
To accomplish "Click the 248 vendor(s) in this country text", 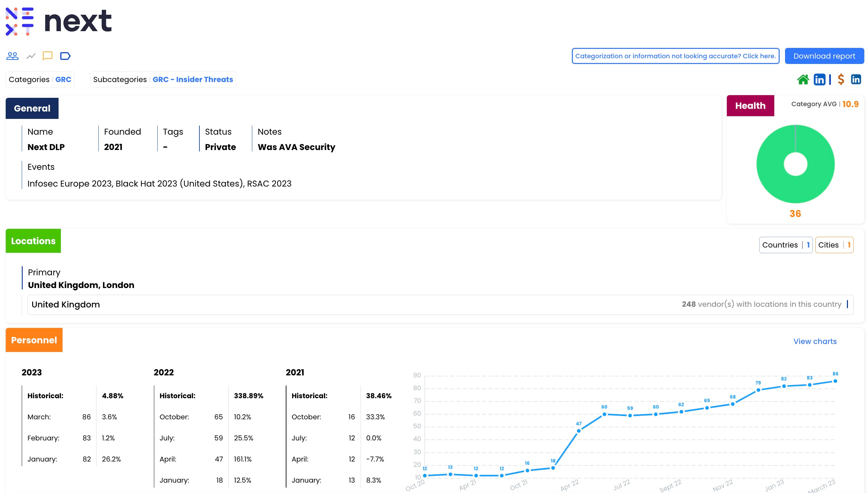I will click(762, 304).
